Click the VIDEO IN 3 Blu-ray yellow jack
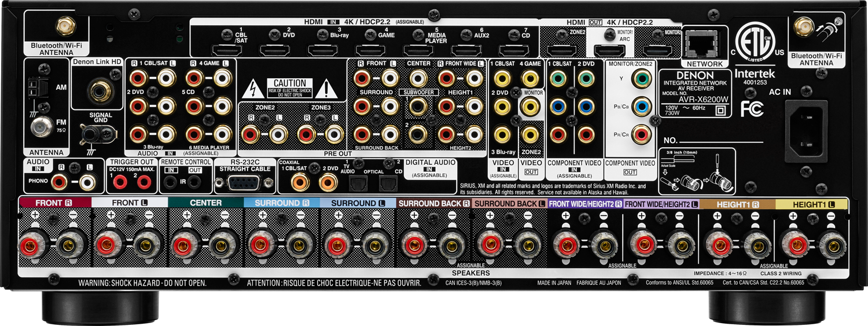The width and height of the screenshot is (868, 326). tap(501, 135)
